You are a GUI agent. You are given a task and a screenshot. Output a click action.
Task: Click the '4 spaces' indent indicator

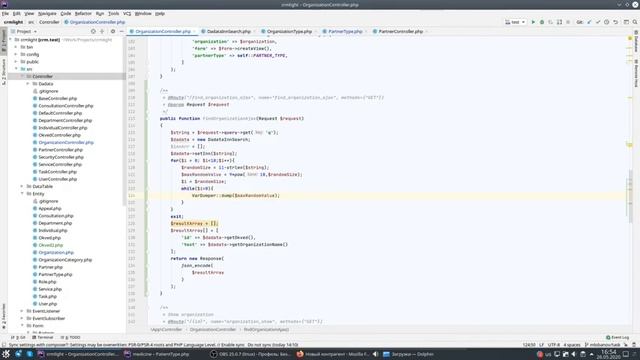(x=572, y=345)
